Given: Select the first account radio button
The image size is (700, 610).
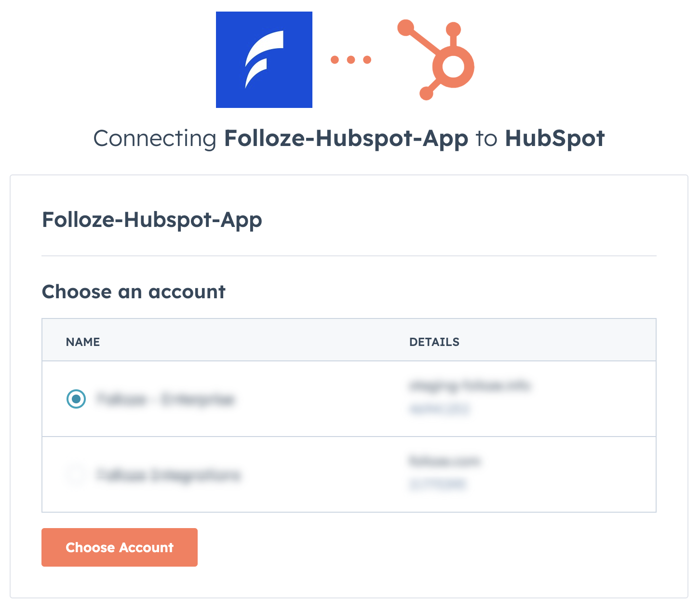Looking at the screenshot, I should point(76,399).
